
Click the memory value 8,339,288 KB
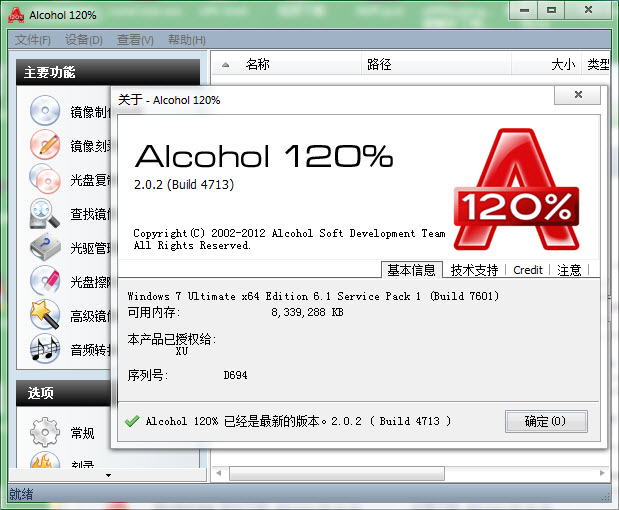307,312
